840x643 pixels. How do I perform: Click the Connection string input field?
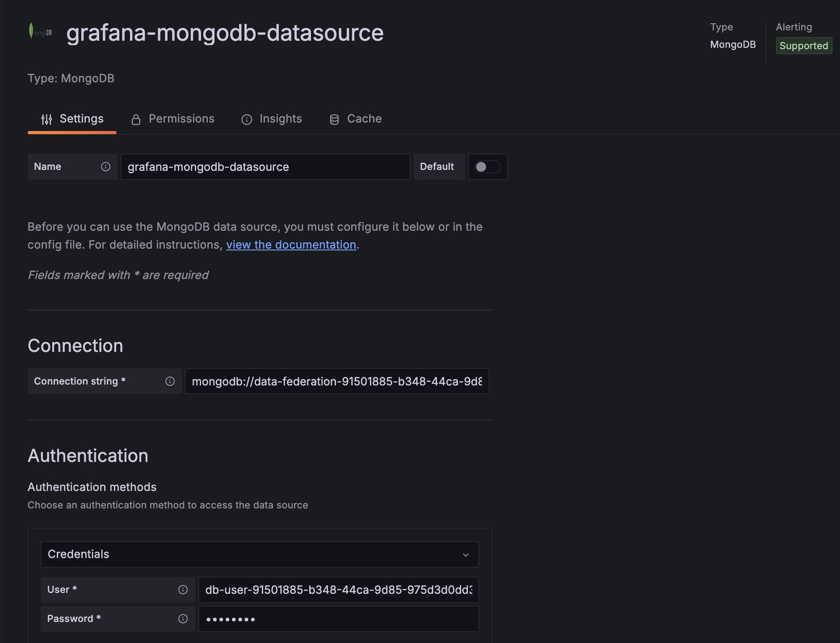(x=337, y=381)
